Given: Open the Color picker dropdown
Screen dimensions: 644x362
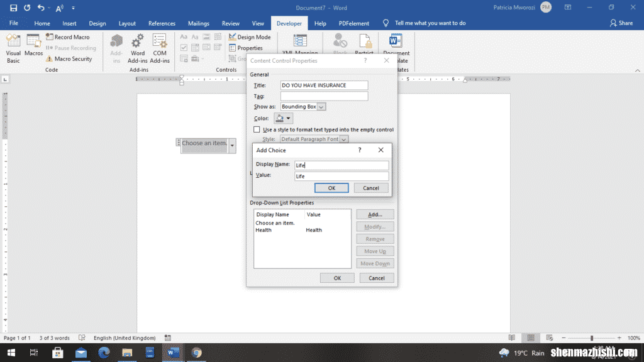Looking at the screenshot, I should tap(284, 118).
